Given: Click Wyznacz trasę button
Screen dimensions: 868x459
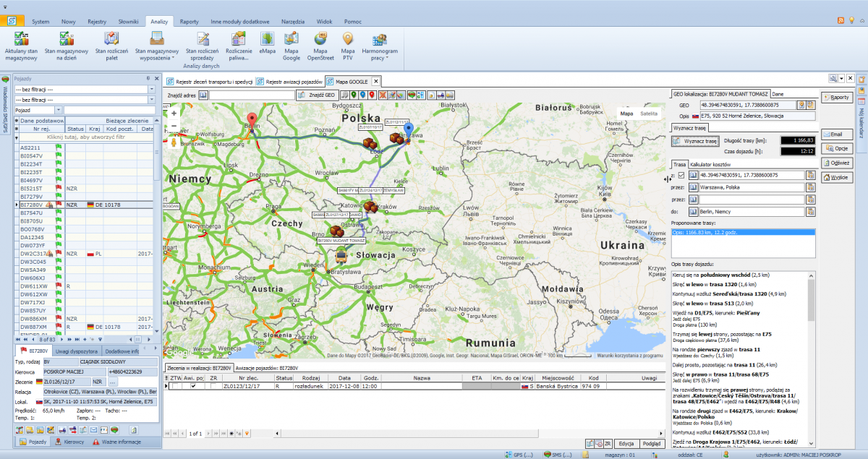Looking at the screenshot, I should coord(695,141).
